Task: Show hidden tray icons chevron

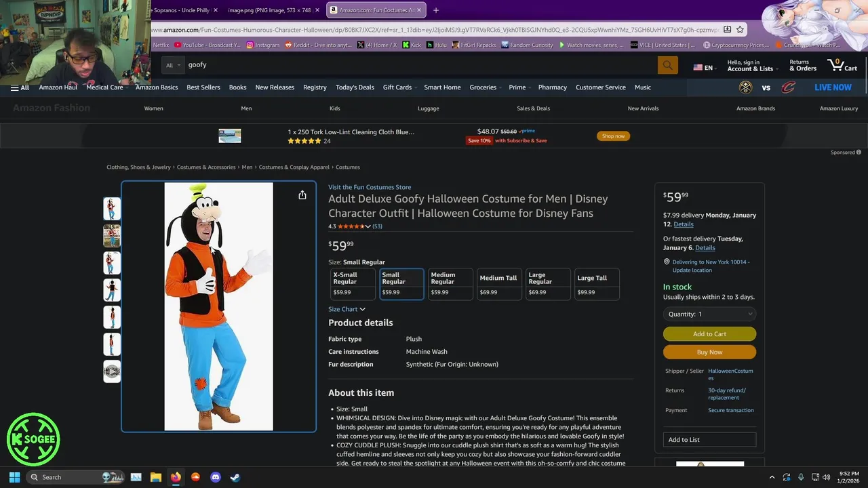Action: click(772, 477)
